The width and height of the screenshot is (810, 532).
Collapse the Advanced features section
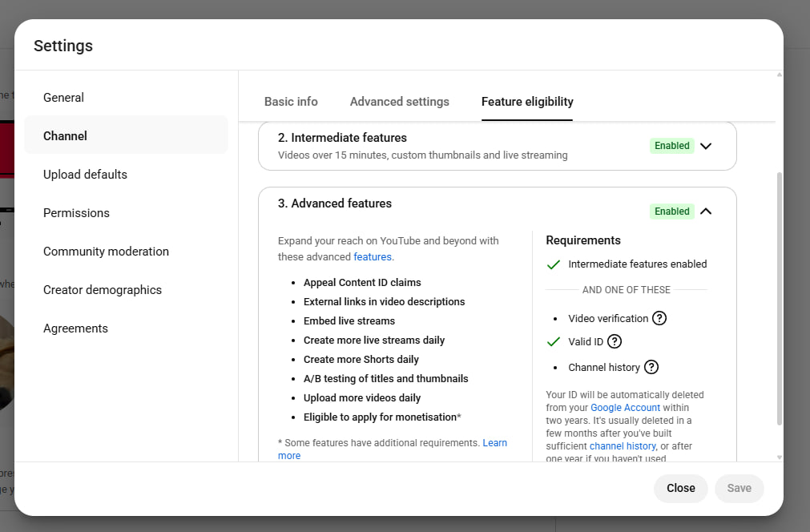pos(706,212)
